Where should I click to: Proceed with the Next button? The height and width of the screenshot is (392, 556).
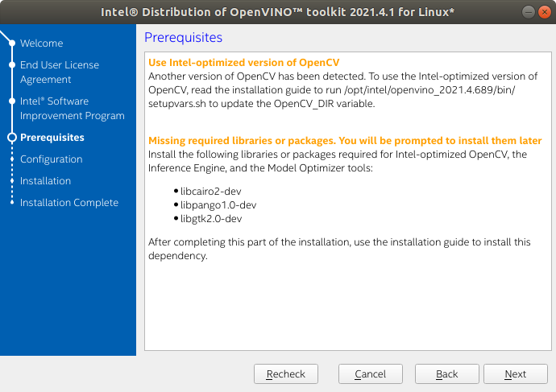515,374
